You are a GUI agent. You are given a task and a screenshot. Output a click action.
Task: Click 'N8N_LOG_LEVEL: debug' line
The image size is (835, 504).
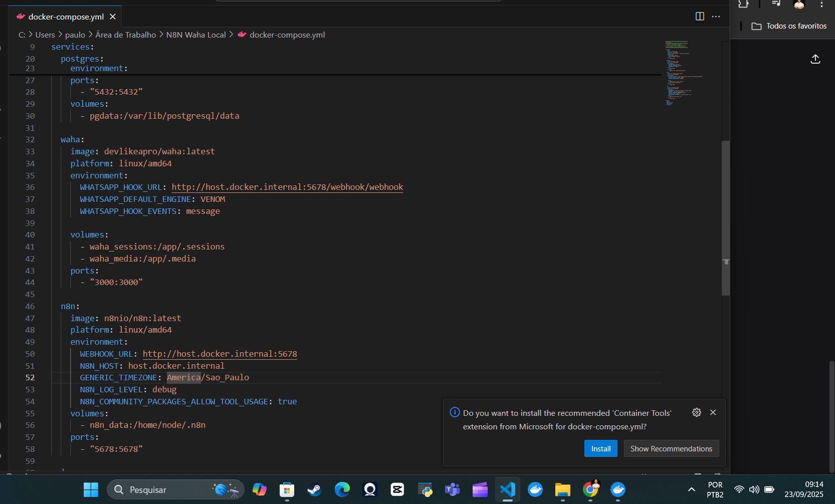(128, 389)
